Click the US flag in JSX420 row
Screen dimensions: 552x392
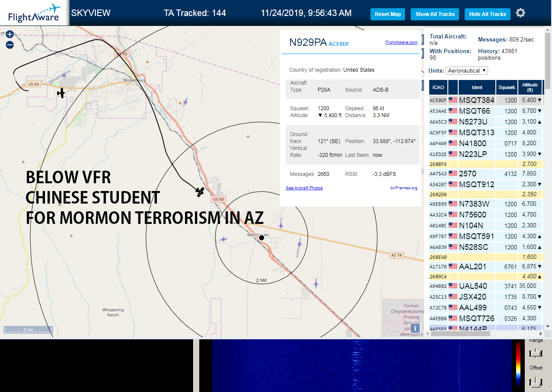pos(453,297)
